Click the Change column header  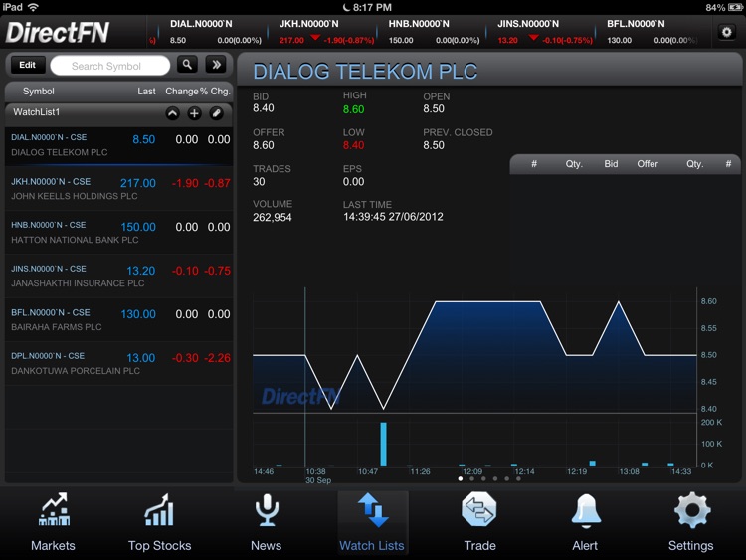coord(182,91)
